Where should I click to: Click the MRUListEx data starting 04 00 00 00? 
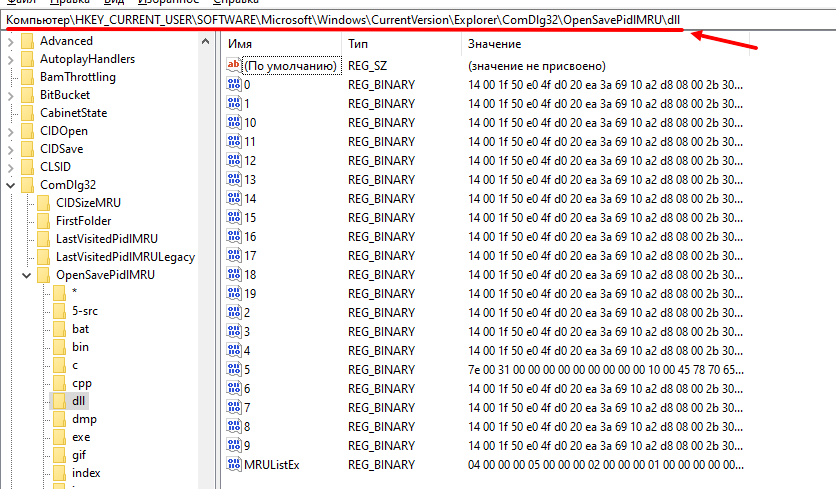coord(606,464)
